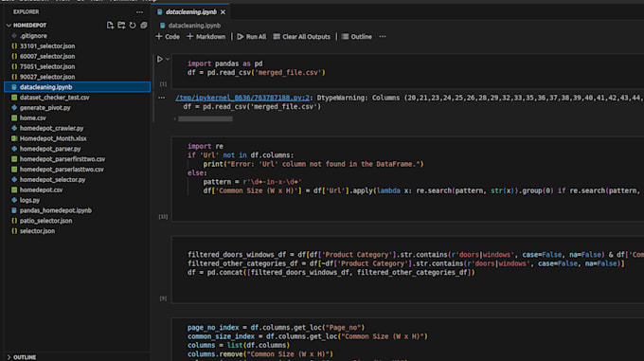Open selector.json
This screenshot has width=644, height=361.
point(37,231)
